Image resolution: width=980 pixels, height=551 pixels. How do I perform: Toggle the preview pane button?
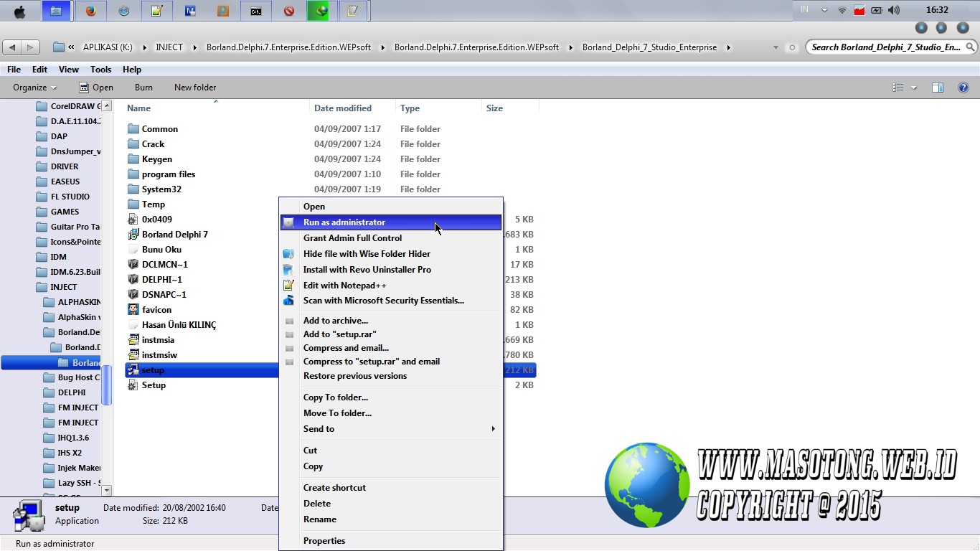point(937,88)
